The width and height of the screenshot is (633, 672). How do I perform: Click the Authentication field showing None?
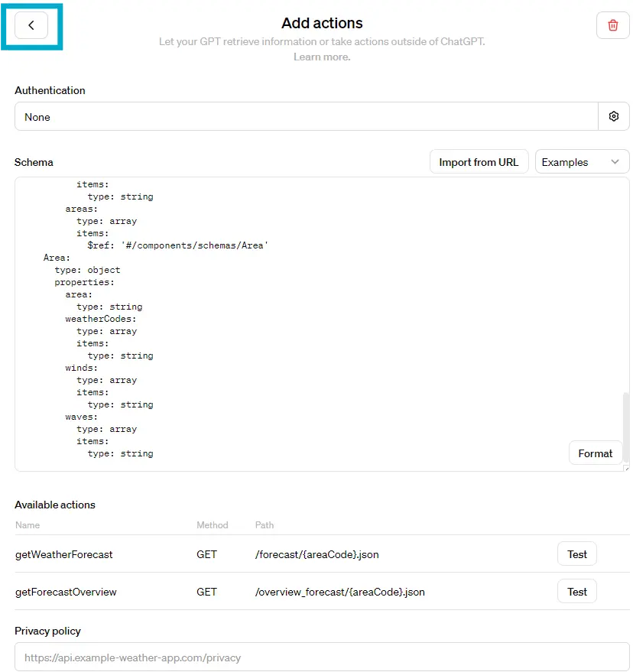coord(306,117)
